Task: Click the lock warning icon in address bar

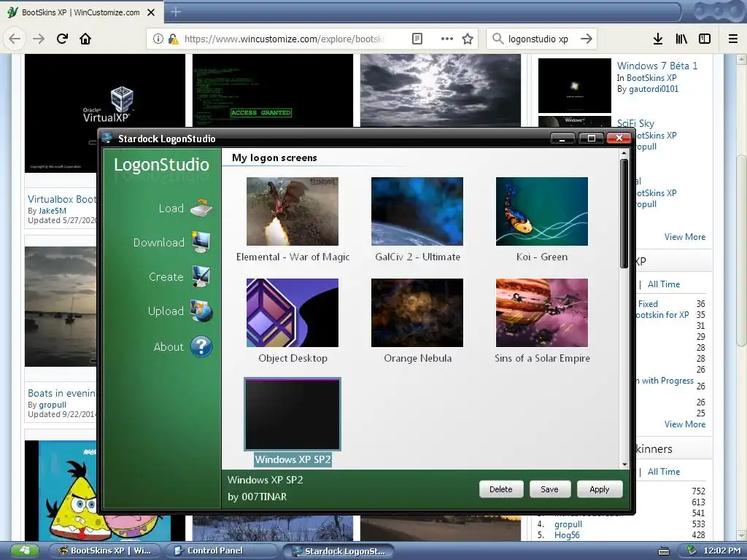Action: point(174,39)
